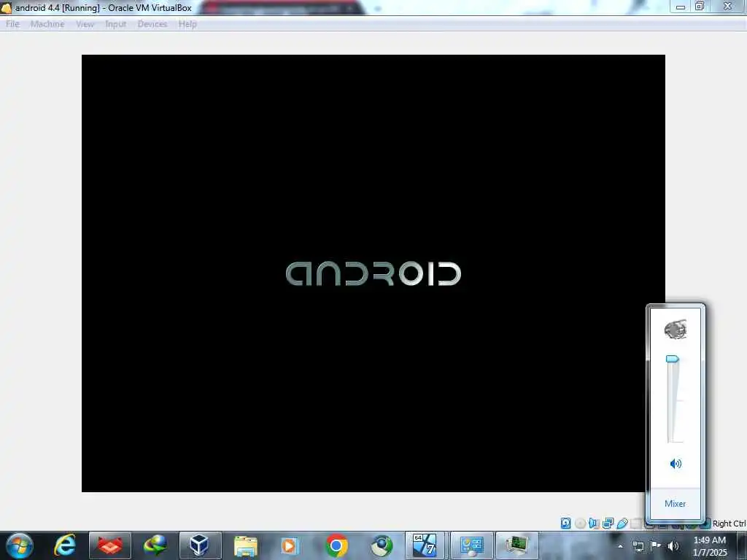Screen dimensions: 747x560
Task: Click the volume slider thumb
Action: pyautogui.click(x=672, y=359)
